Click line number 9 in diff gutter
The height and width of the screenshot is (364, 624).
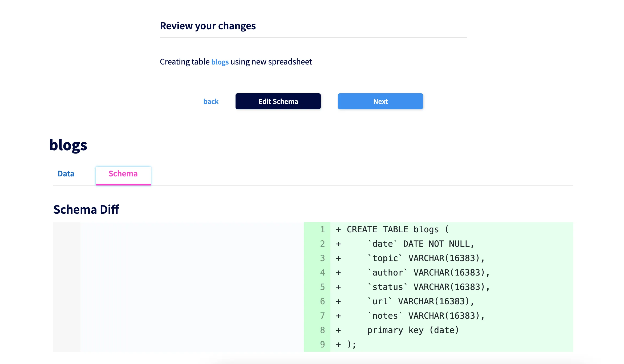click(322, 345)
